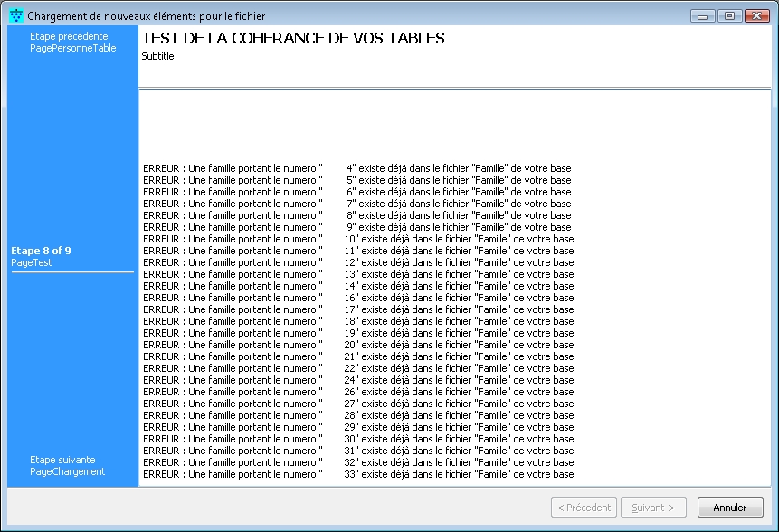Minimize the wizard window

point(703,15)
